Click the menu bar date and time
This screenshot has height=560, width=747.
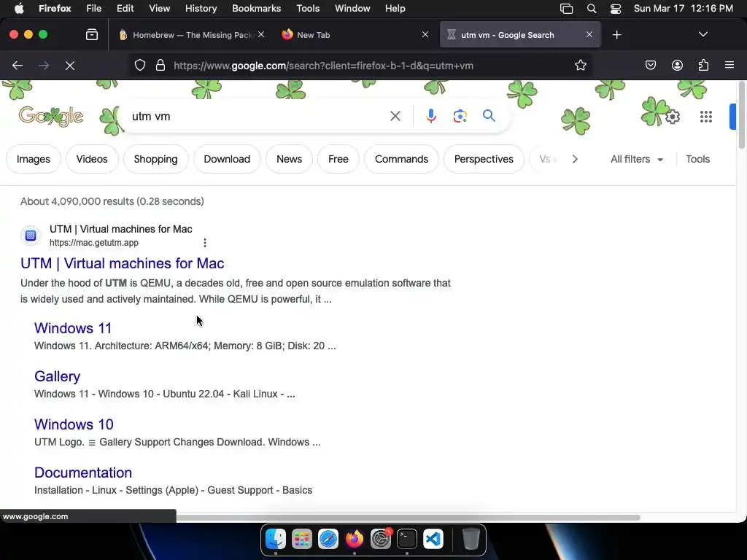tap(683, 9)
